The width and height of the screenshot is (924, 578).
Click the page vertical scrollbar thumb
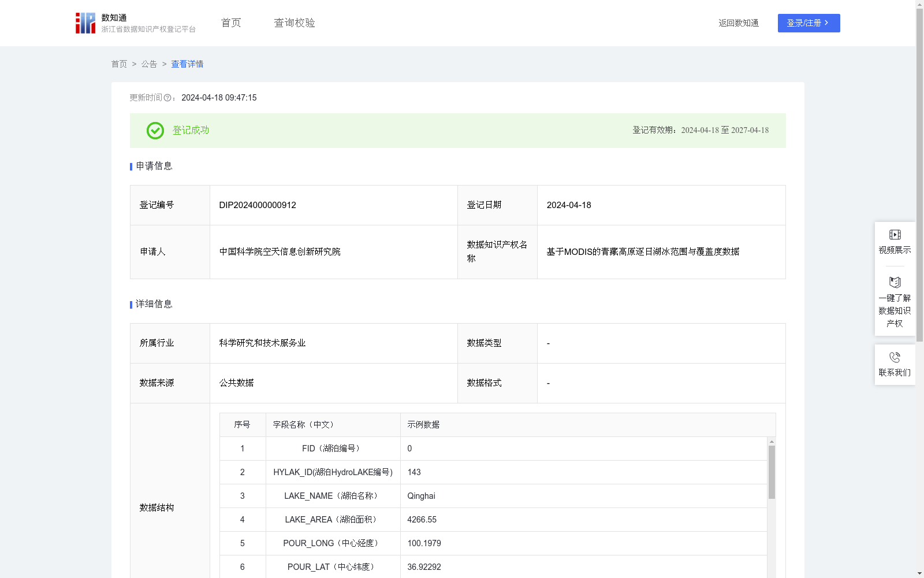pyautogui.click(x=919, y=175)
